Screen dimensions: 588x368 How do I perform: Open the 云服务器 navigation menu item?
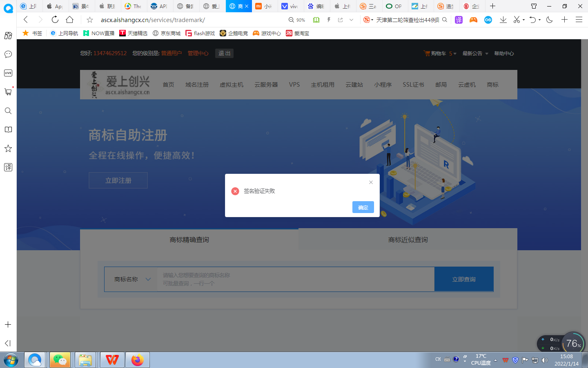(266, 85)
